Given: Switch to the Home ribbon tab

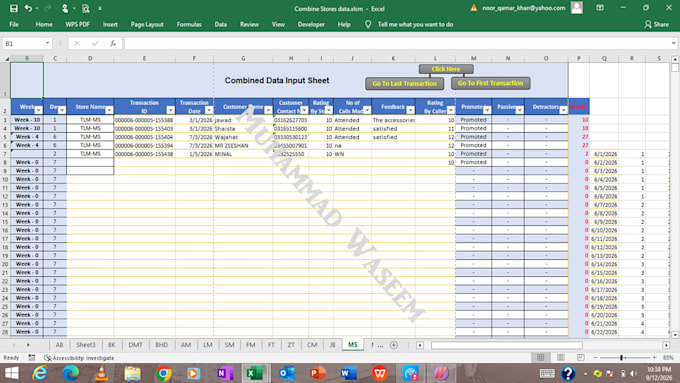Looking at the screenshot, I should [x=44, y=24].
